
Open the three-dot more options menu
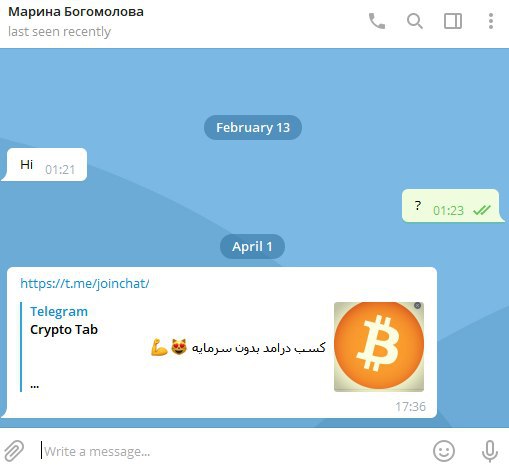tap(491, 21)
